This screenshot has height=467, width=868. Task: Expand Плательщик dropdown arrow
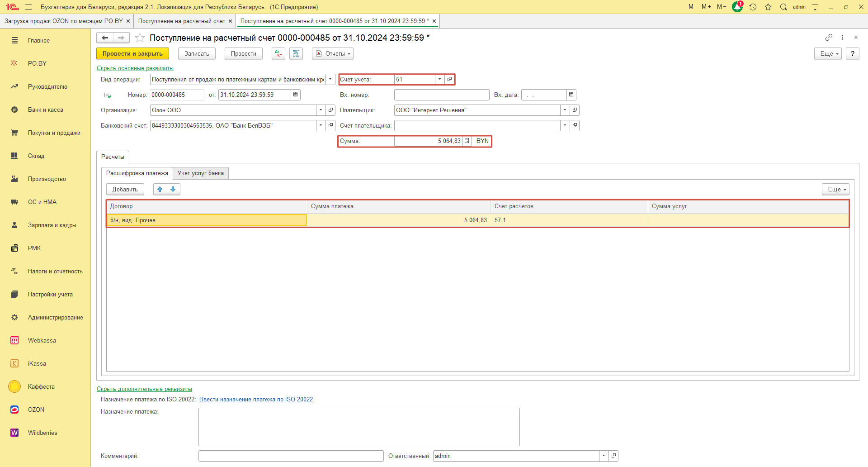pos(565,110)
